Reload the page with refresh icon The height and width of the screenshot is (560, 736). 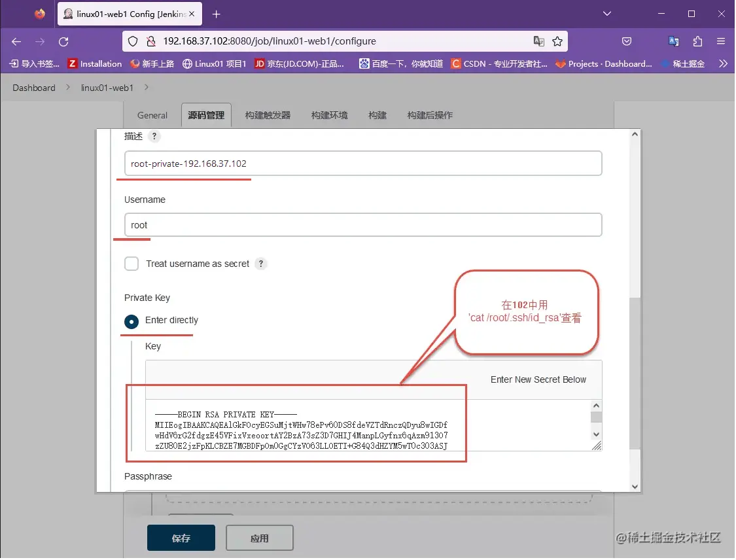[64, 42]
